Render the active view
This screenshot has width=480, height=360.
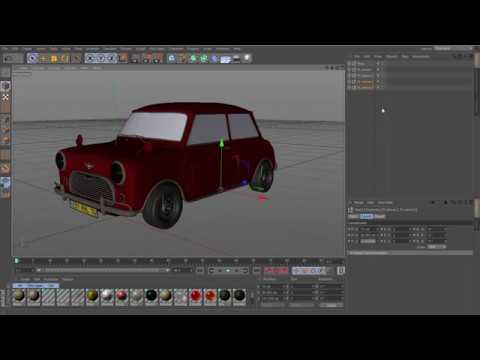tap(135, 59)
